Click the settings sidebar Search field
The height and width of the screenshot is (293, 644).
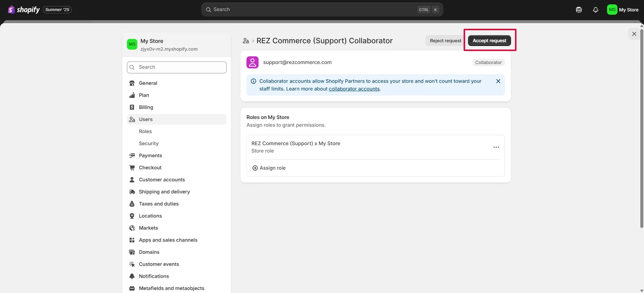(177, 67)
